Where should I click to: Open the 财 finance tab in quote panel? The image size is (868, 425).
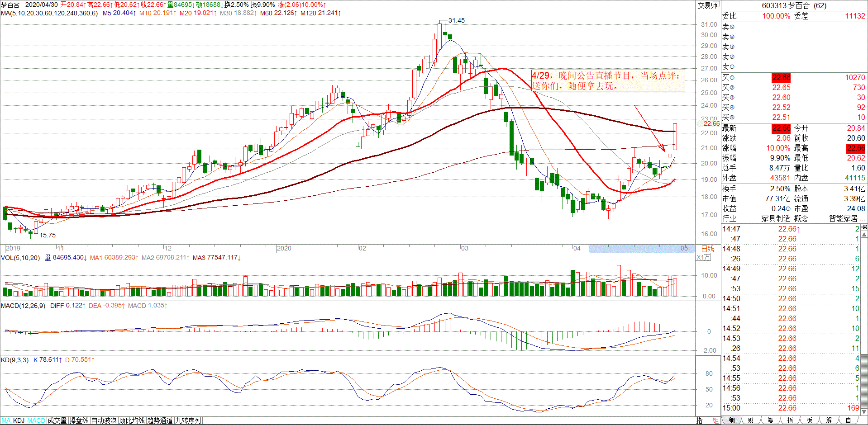[751, 420]
